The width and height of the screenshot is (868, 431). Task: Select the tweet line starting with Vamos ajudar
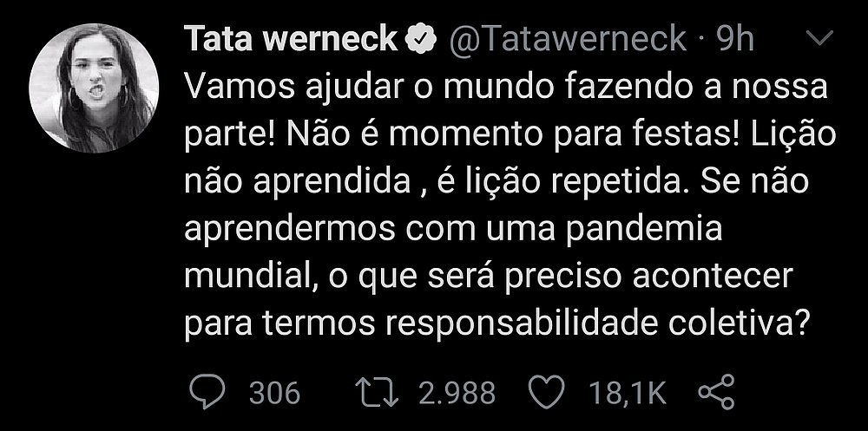click(505, 89)
